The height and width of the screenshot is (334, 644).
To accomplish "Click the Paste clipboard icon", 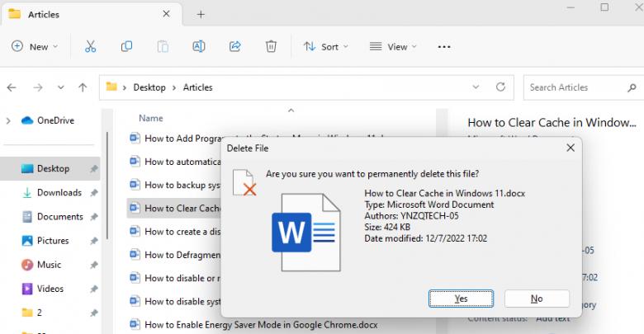I will point(163,47).
